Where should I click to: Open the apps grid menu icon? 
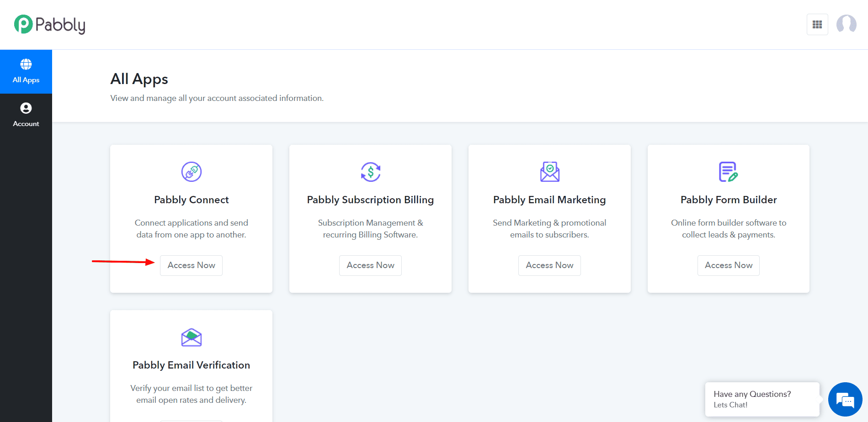[817, 25]
